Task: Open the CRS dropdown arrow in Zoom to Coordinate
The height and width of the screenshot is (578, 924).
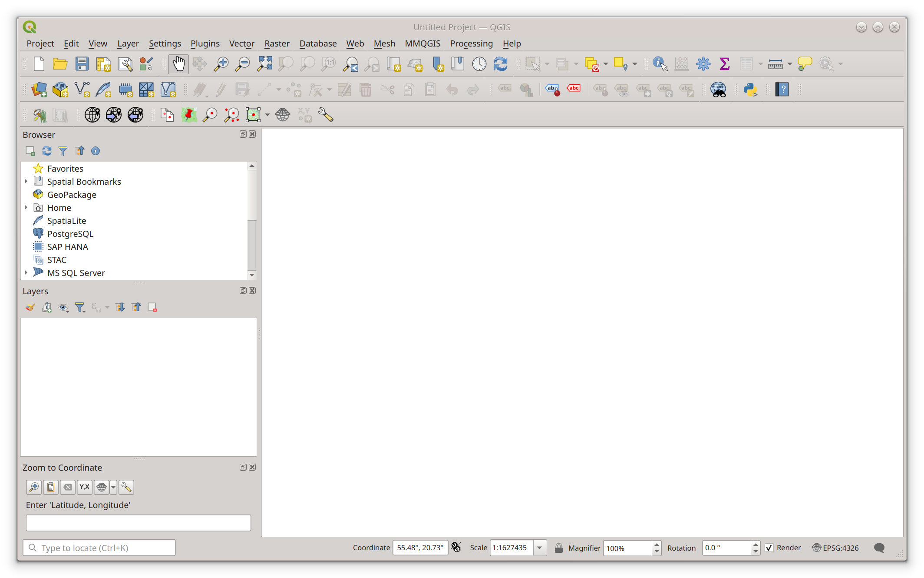Action: tap(113, 487)
